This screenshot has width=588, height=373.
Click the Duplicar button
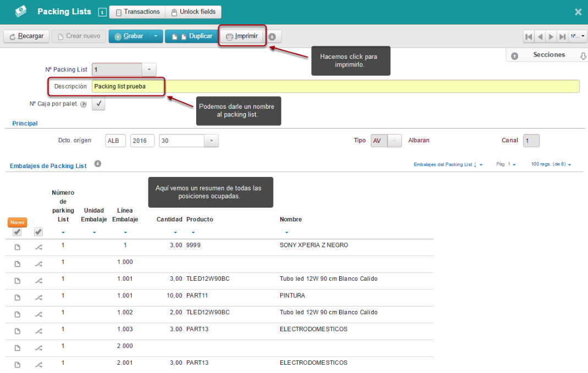click(192, 36)
